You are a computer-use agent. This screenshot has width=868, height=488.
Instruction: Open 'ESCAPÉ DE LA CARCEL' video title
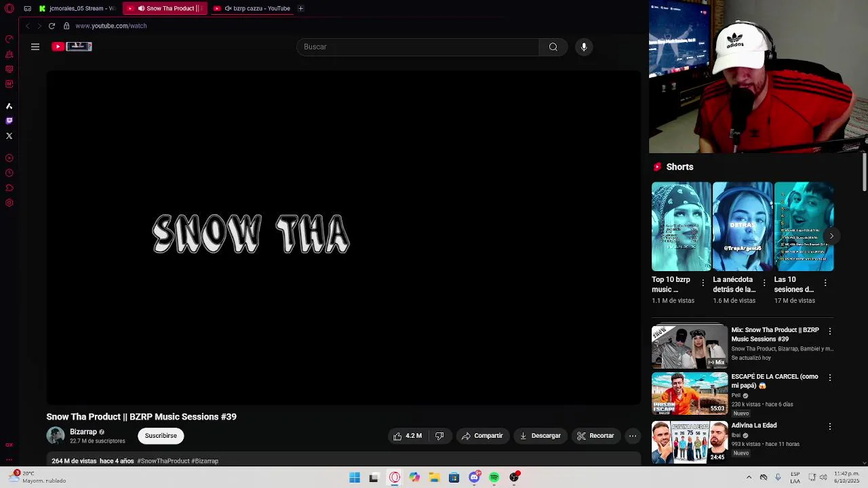[x=774, y=381]
